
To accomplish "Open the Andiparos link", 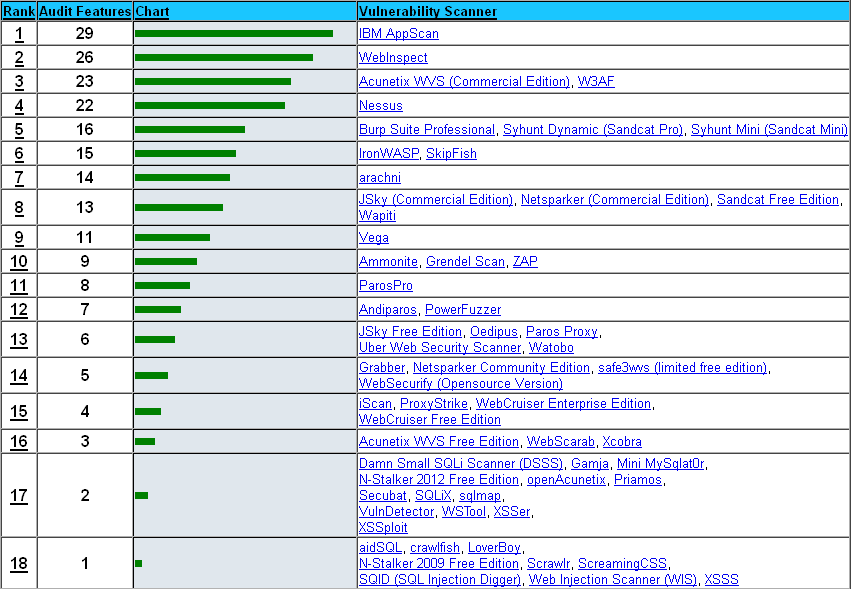I will pos(388,309).
